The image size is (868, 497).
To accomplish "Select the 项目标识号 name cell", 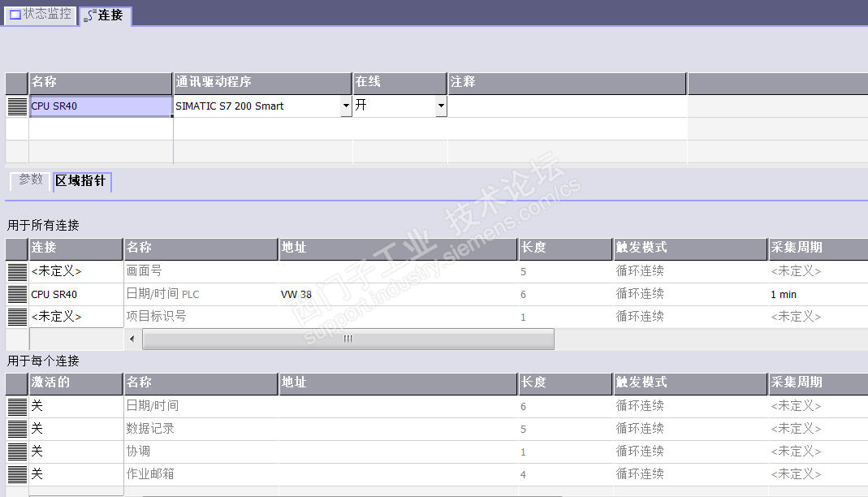I will coord(201,317).
